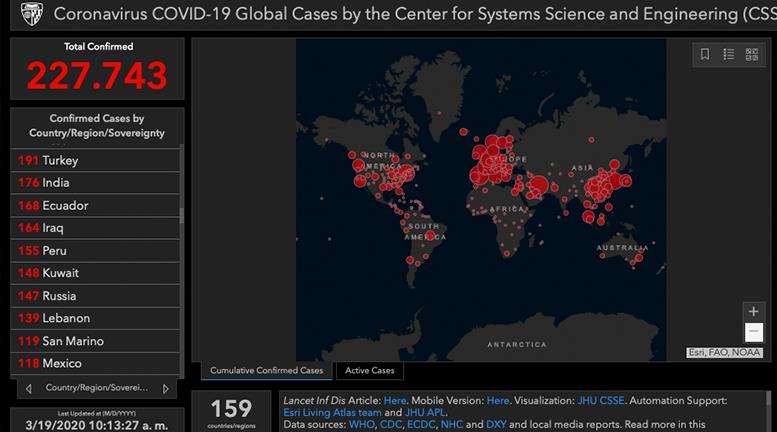Viewport: 777px width, 432px height.
Task: Go to previous country list view arrow
Action: [x=29, y=389]
